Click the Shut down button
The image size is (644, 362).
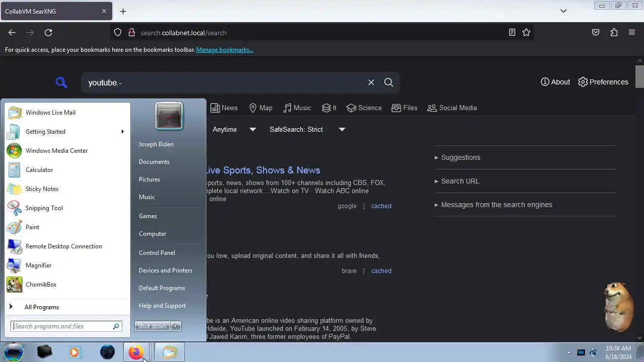tap(152, 326)
